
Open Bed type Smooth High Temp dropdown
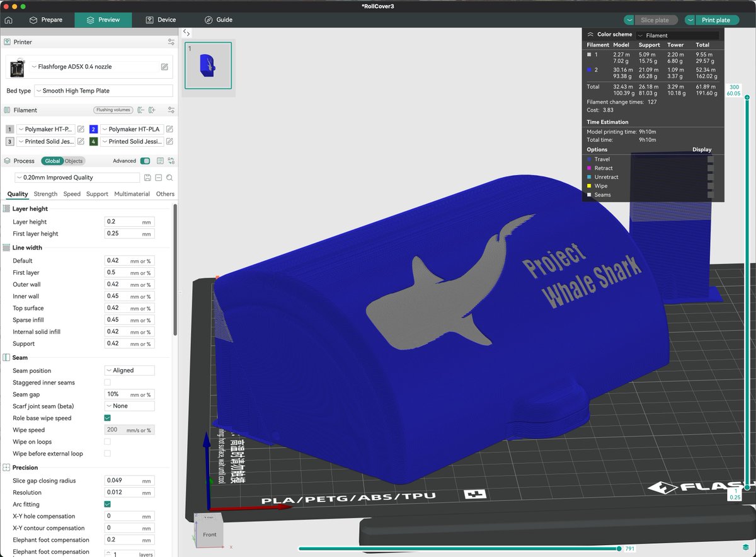tap(103, 91)
